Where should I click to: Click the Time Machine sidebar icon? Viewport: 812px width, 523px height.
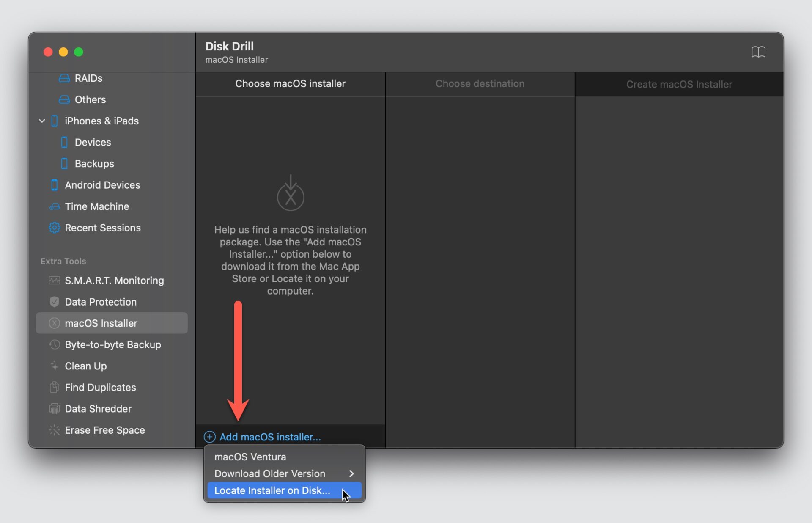[55, 206]
